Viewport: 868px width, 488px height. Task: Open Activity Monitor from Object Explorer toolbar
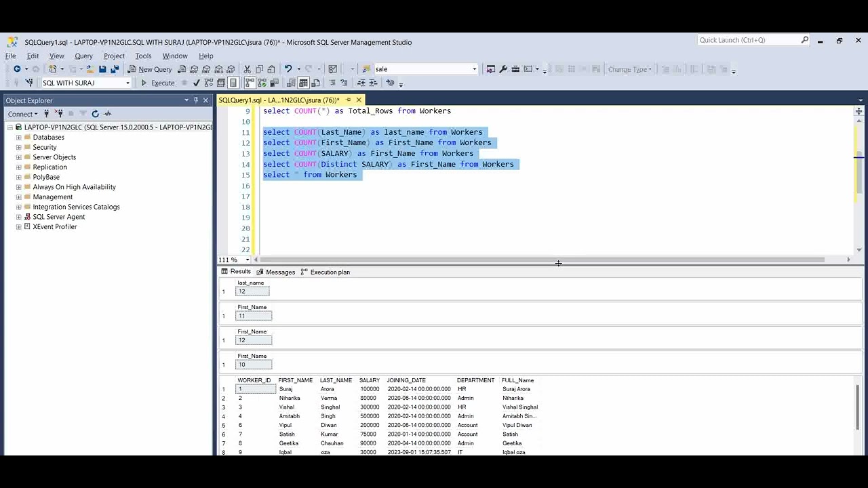107,114
